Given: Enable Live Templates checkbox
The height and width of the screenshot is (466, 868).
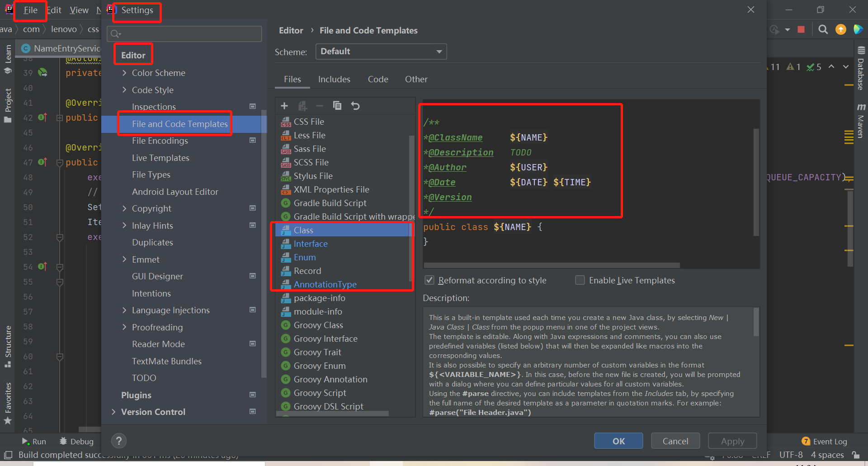Looking at the screenshot, I should [580, 280].
